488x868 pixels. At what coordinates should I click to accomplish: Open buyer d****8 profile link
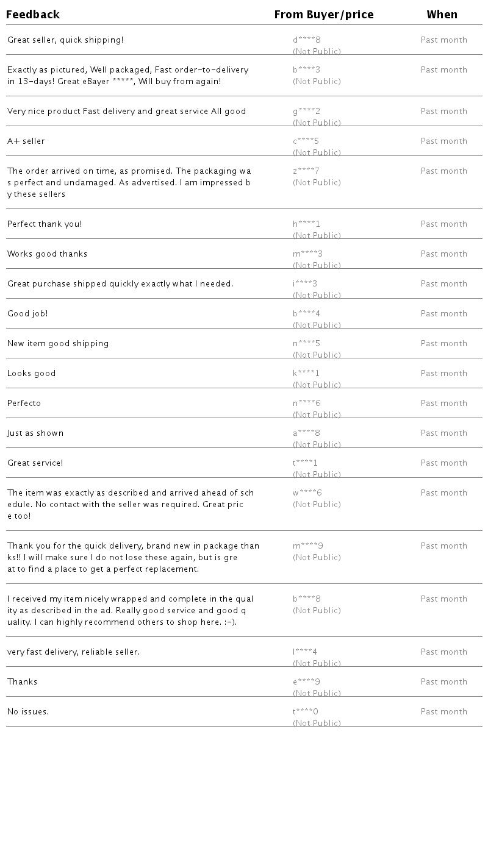click(307, 40)
